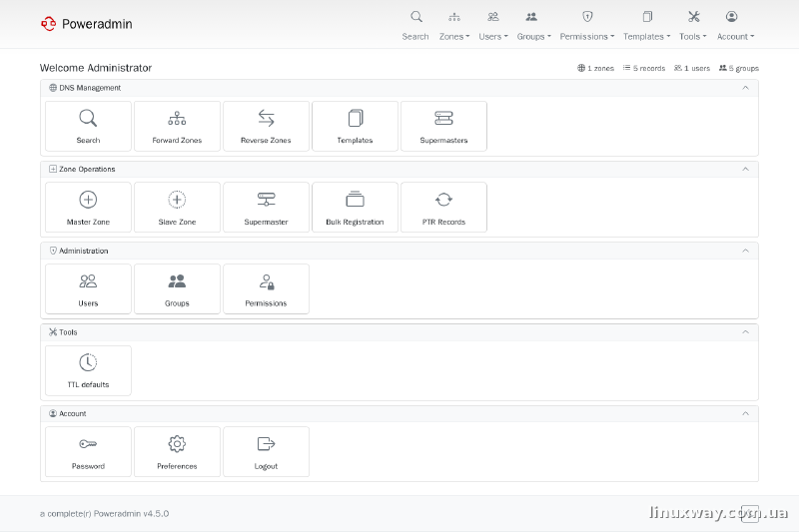The width and height of the screenshot is (799, 532).
Task: Open the Zones dropdown menu
Action: [454, 26]
